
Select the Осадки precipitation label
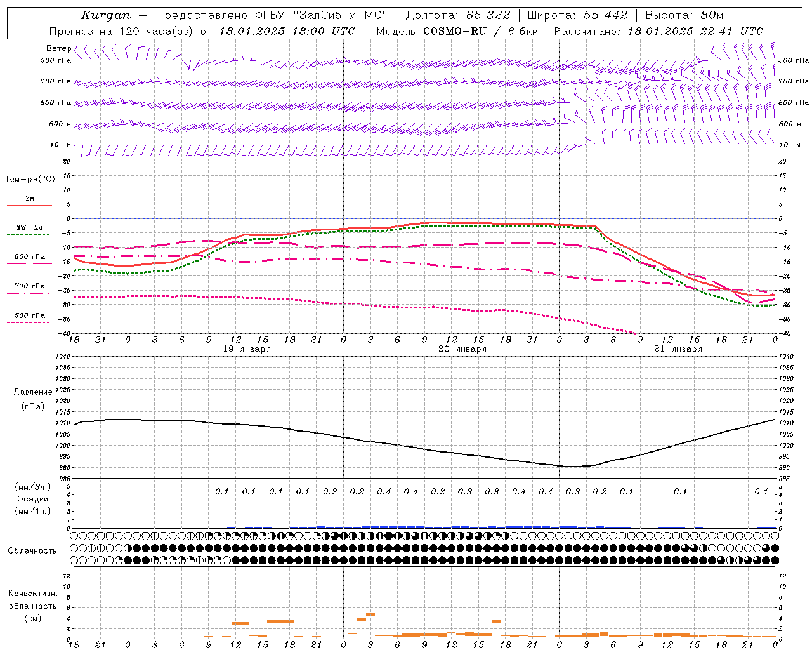tap(33, 499)
